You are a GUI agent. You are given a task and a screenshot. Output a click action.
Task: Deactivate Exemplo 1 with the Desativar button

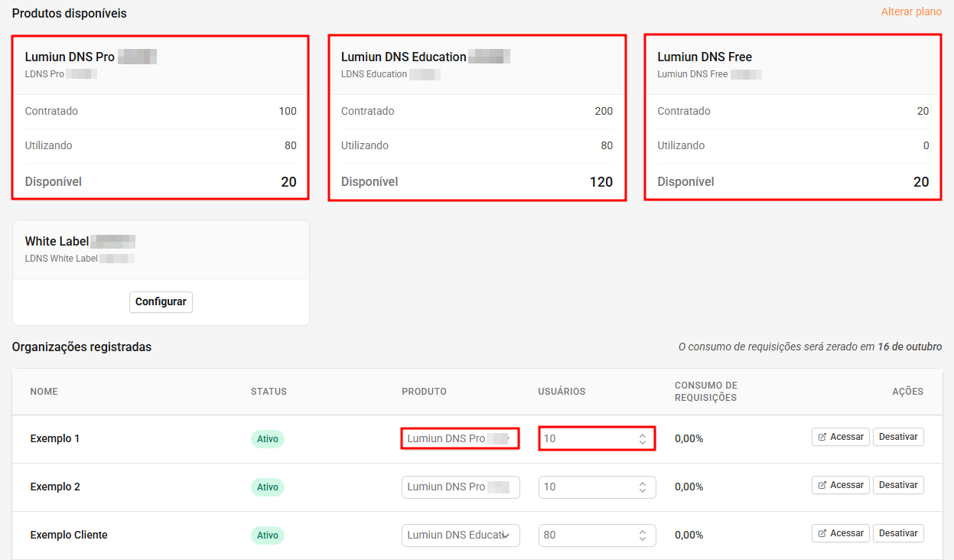click(x=898, y=437)
